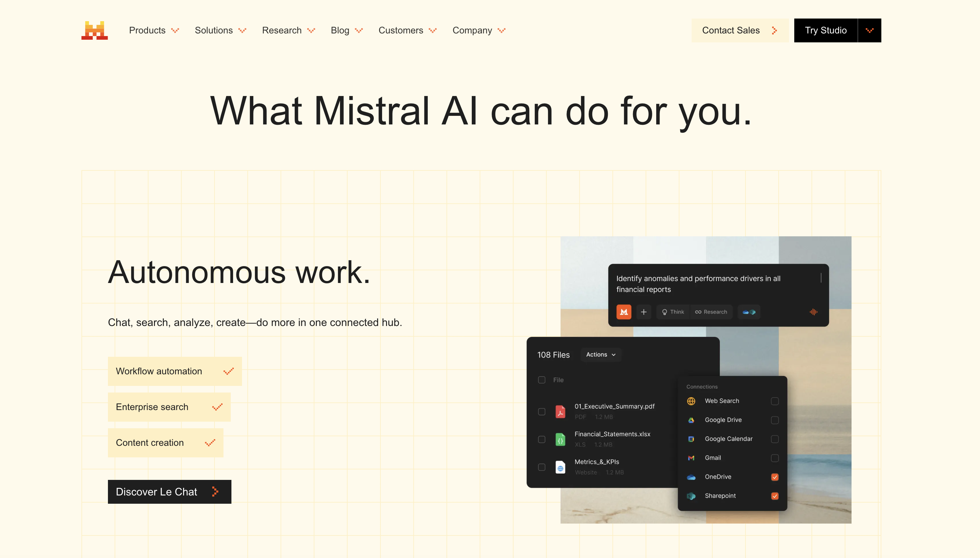This screenshot has height=558, width=980.
Task: Check the 01_Executive_Summary.pdf checkbox
Action: coord(541,411)
